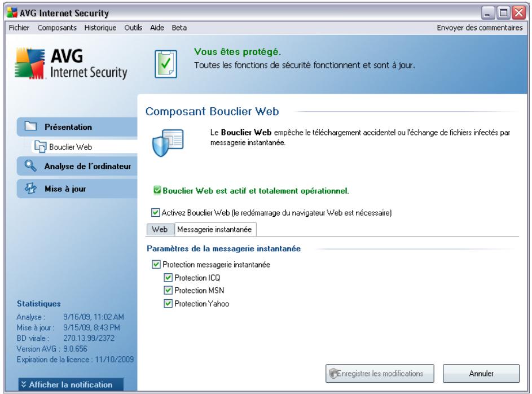This screenshot has width=532, height=394.
Task: Open the Mise à jour section
Action: pos(77,189)
